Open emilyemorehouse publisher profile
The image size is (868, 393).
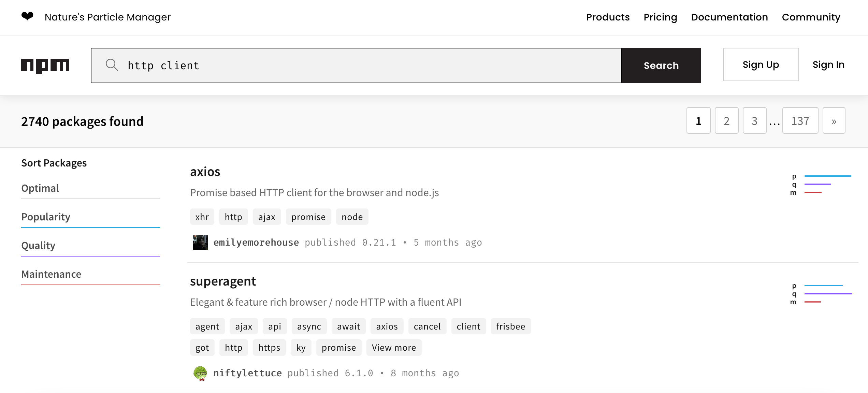(256, 243)
